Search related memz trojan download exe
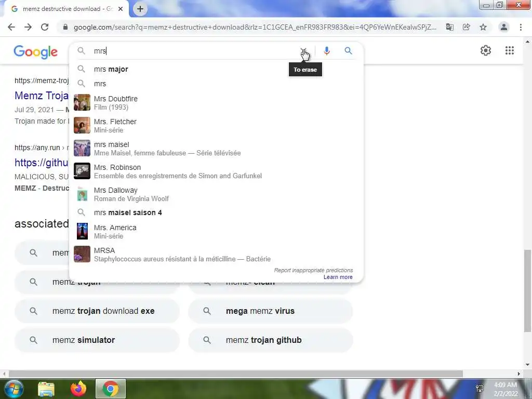 click(x=97, y=311)
